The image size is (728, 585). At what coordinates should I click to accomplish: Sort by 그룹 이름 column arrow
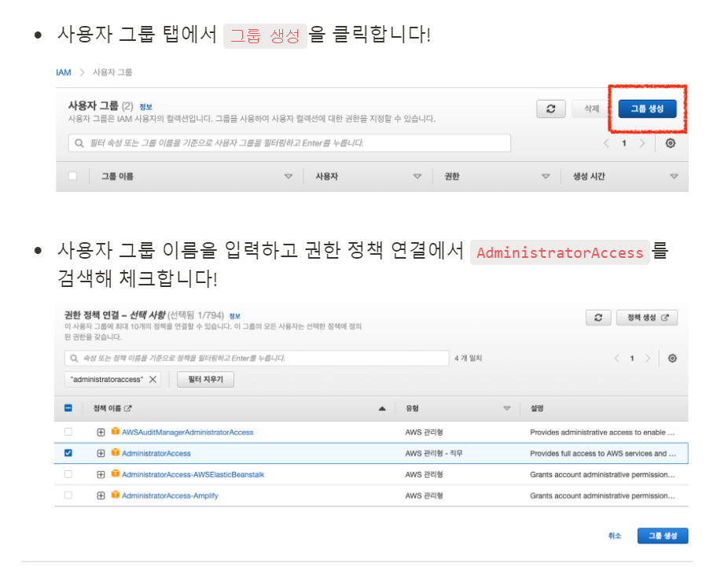click(289, 176)
